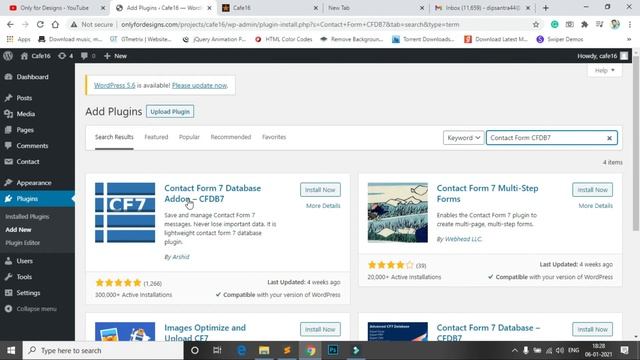The image size is (640, 360).
Task: Open the Keyword search type dropdown
Action: point(463,138)
